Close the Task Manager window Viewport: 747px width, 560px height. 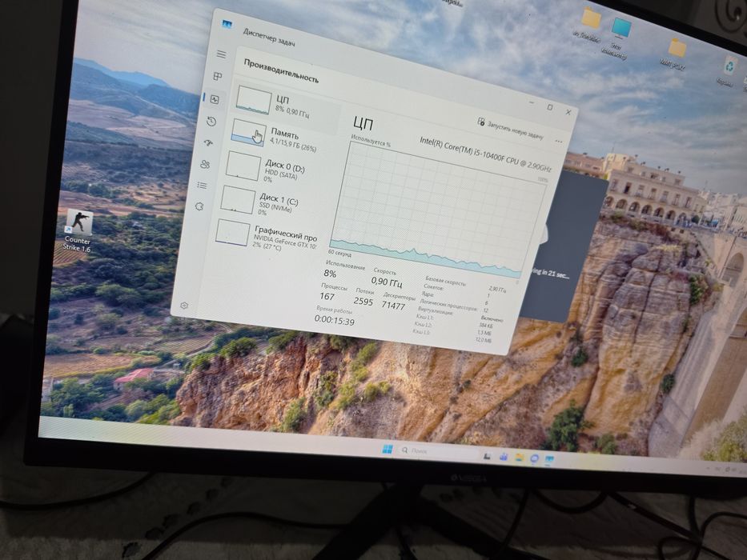click(568, 112)
